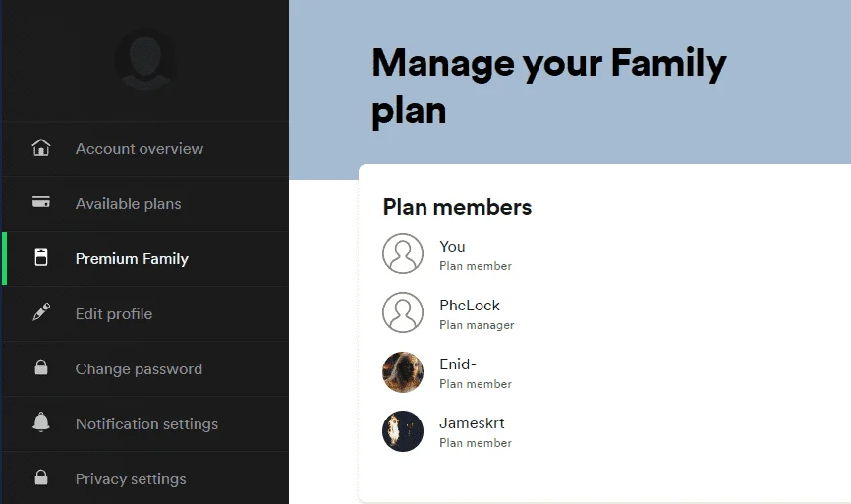
Task: Open the Change password page
Action: [145, 369]
